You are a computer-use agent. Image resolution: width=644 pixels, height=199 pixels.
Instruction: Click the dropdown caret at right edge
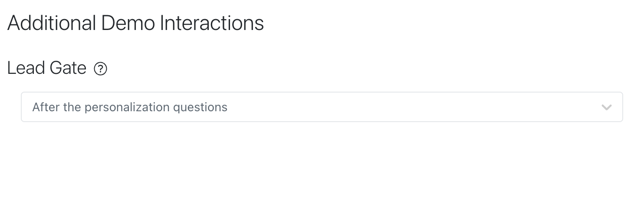point(607,107)
